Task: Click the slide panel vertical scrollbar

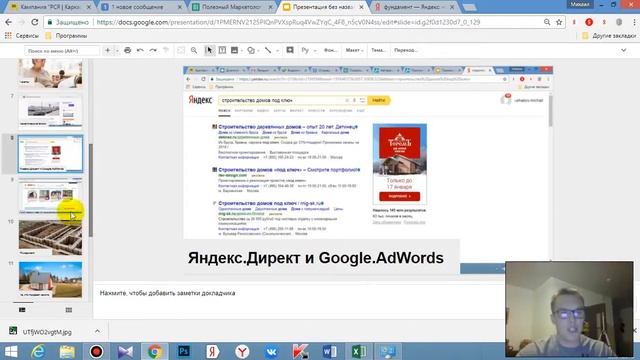Action: click(x=90, y=190)
